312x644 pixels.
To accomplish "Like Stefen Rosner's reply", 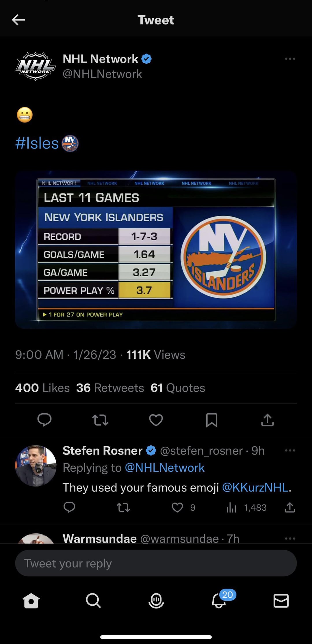I will tap(177, 507).
